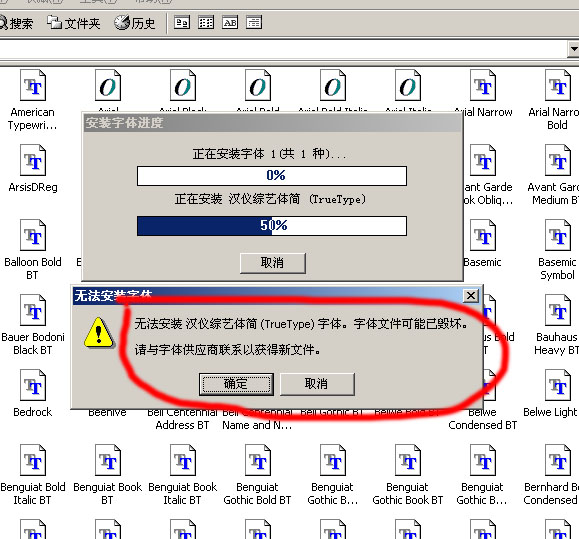Switch to large icons view
The width and height of the screenshot is (579, 539).
coord(182,23)
